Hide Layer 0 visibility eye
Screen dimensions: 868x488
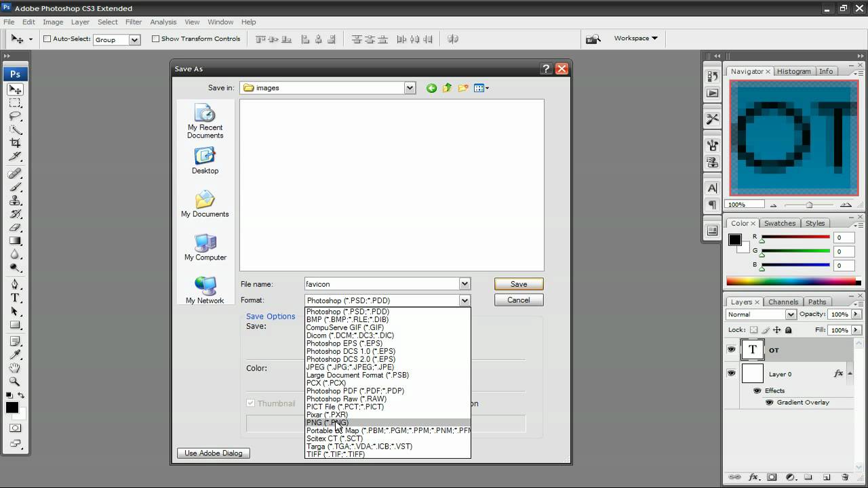[731, 373]
